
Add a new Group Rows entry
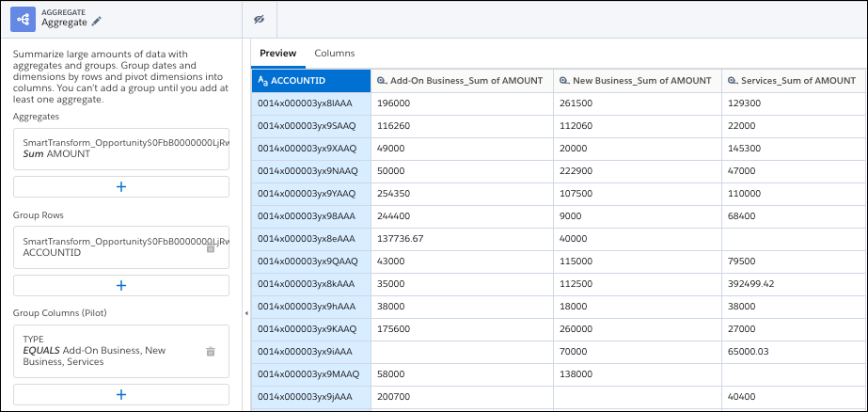[121, 285]
